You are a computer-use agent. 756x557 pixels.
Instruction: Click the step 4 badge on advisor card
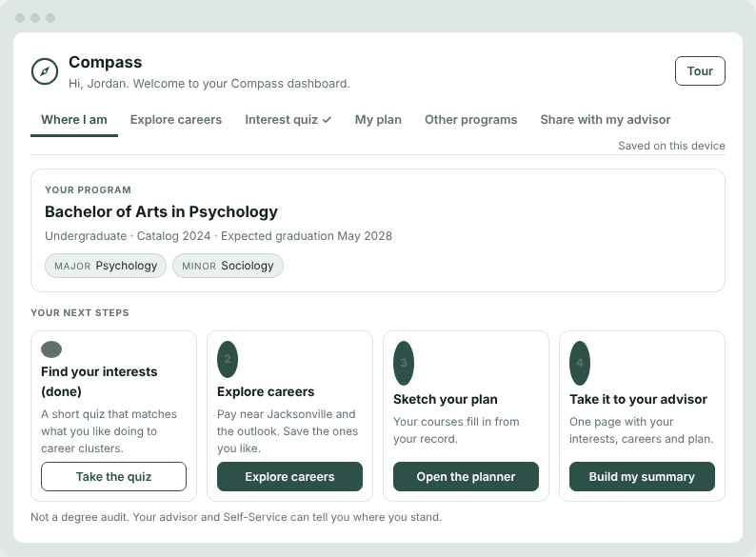580,363
